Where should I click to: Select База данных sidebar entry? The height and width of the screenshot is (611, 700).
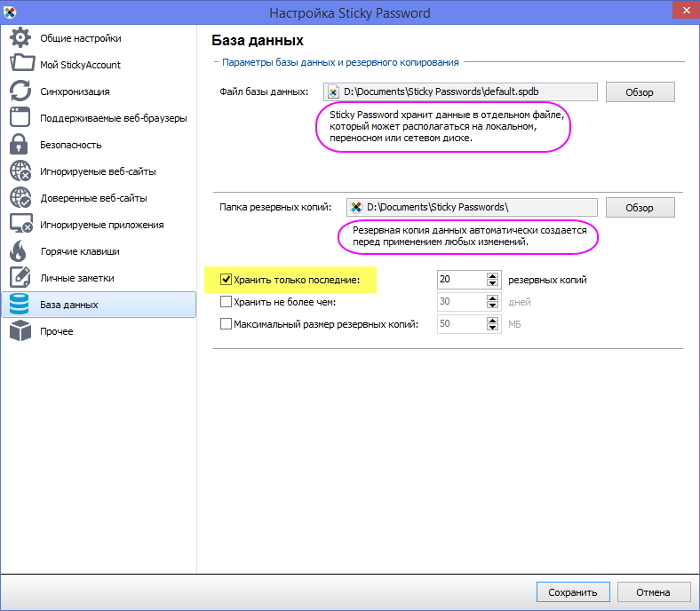point(99,305)
